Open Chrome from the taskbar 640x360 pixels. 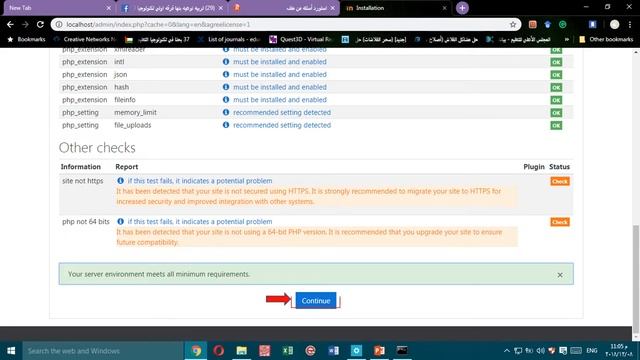tap(196, 351)
